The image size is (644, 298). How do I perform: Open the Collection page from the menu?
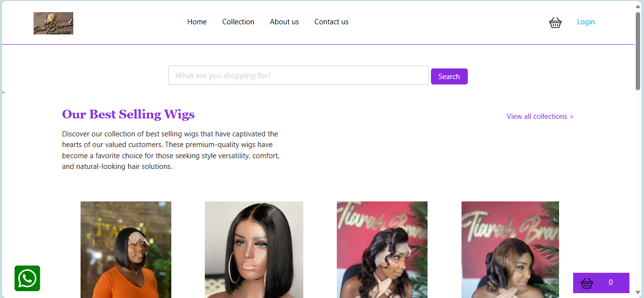[x=238, y=21]
